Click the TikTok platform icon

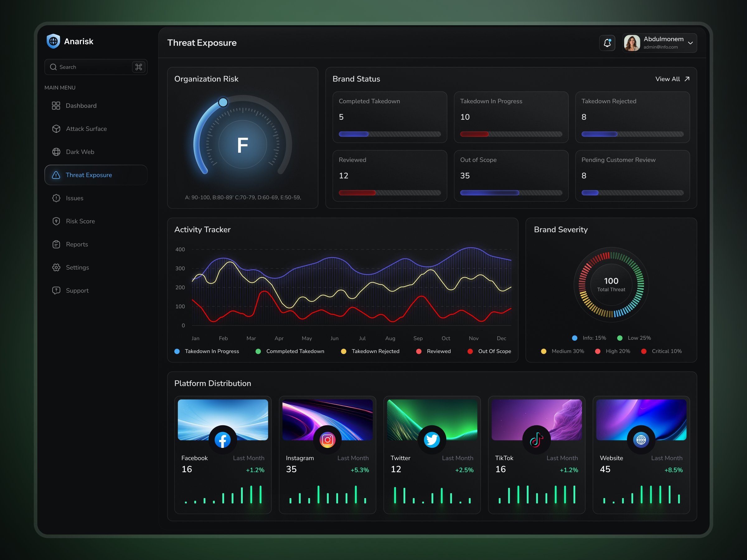click(536, 440)
